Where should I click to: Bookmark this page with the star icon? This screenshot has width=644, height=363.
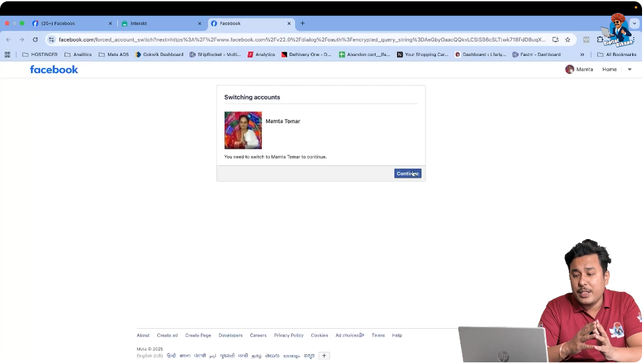click(x=568, y=40)
